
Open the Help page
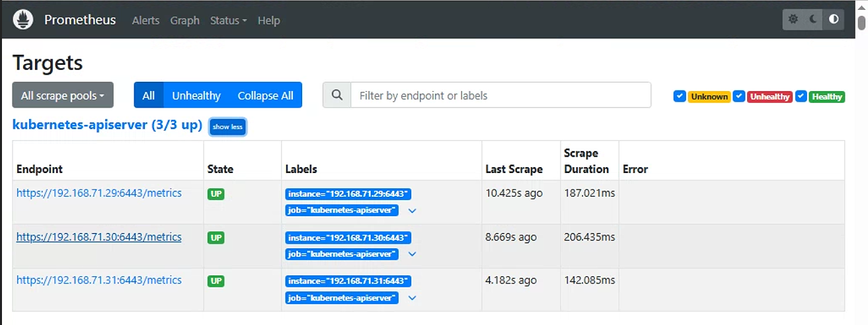coord(269,20)
